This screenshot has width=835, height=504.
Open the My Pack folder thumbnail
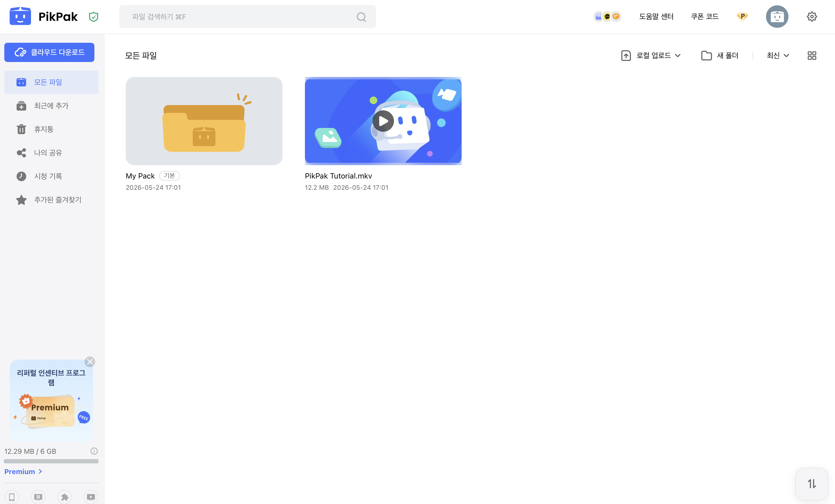pos(204,121)
